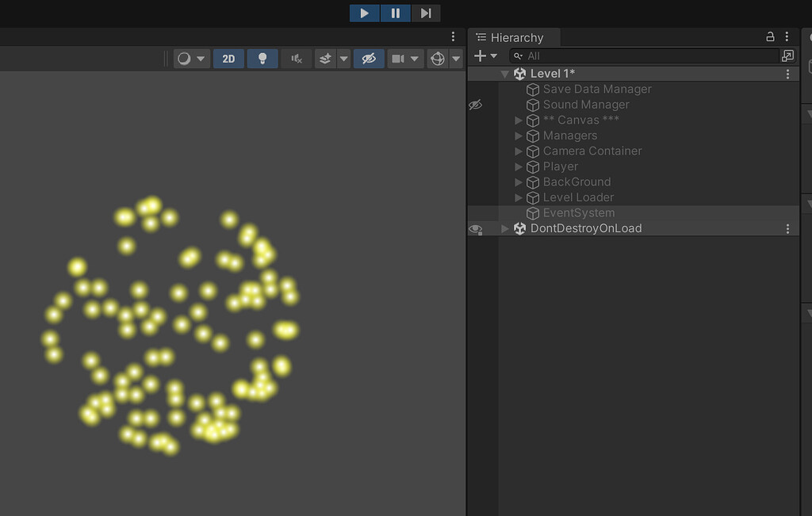Expand the Player object in the Hierarchy

click(518, 166)
